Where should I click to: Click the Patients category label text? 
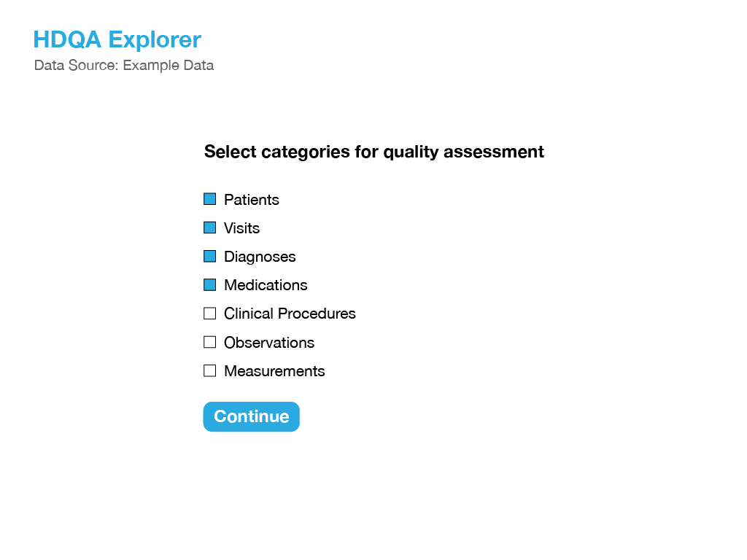(252, 200)
